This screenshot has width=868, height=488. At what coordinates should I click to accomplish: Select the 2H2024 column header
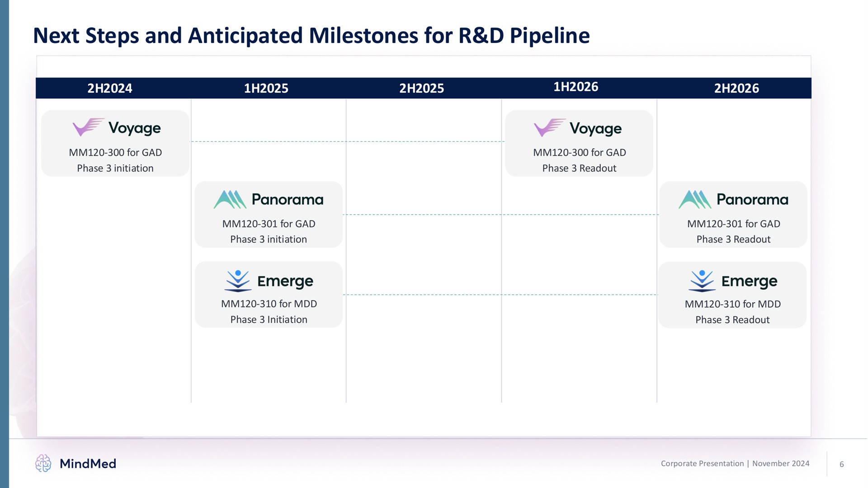(110, 88)
